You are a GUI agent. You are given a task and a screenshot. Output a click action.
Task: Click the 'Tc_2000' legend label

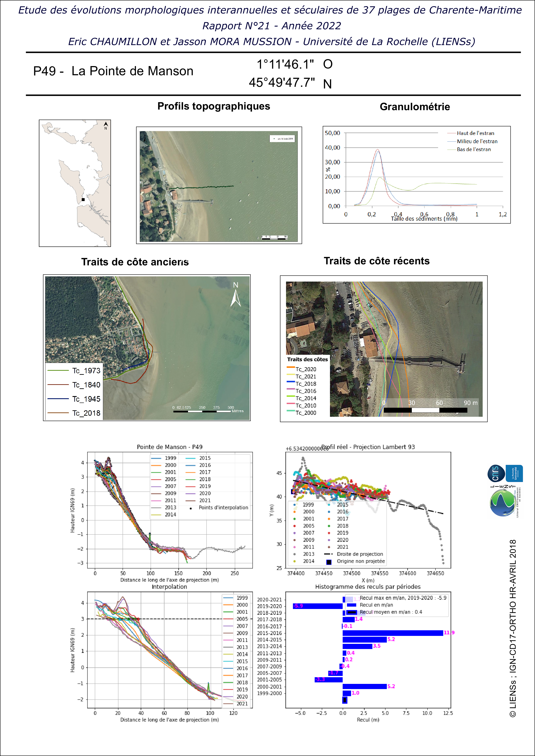306,413
